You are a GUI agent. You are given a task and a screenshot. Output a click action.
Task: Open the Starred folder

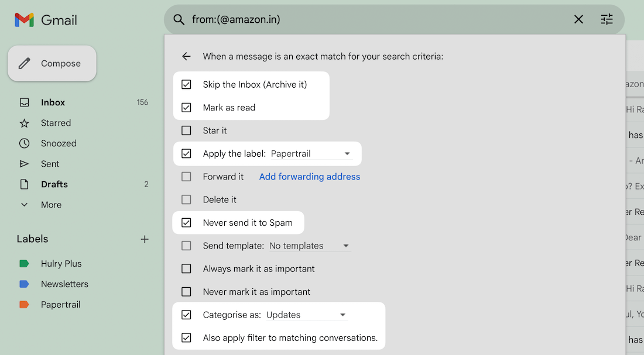(56, 123)
